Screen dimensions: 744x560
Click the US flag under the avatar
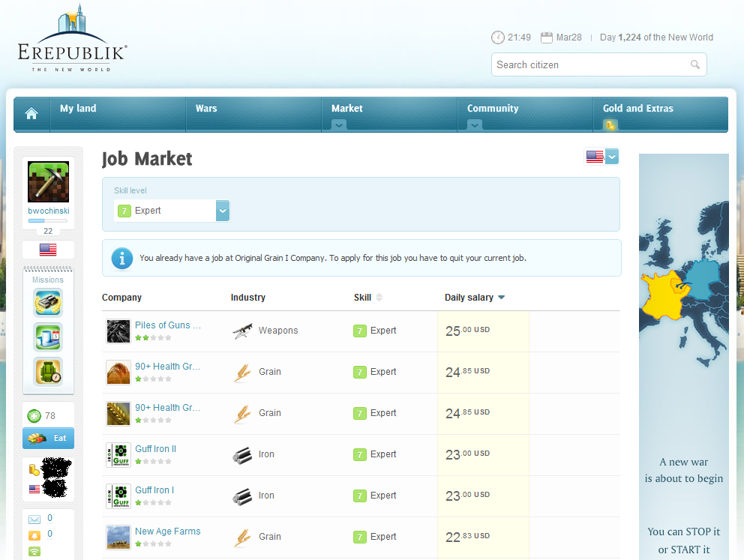click(x=48, y=250)
